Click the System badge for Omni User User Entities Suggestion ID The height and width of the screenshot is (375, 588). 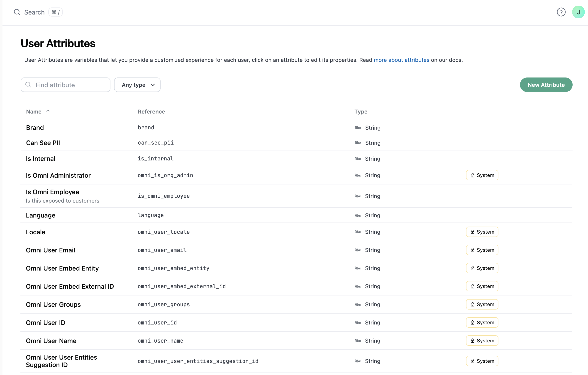482,361
